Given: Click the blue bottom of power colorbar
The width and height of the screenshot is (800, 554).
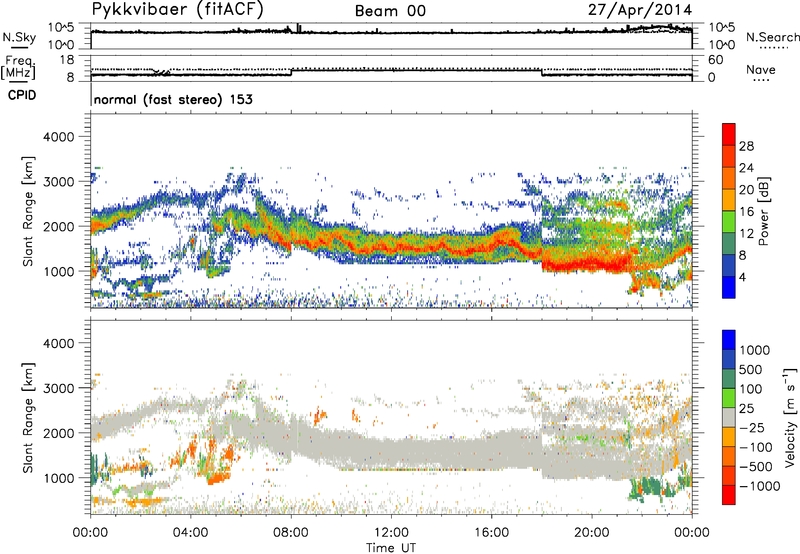Looking at the screenshot, I should 729,287.
